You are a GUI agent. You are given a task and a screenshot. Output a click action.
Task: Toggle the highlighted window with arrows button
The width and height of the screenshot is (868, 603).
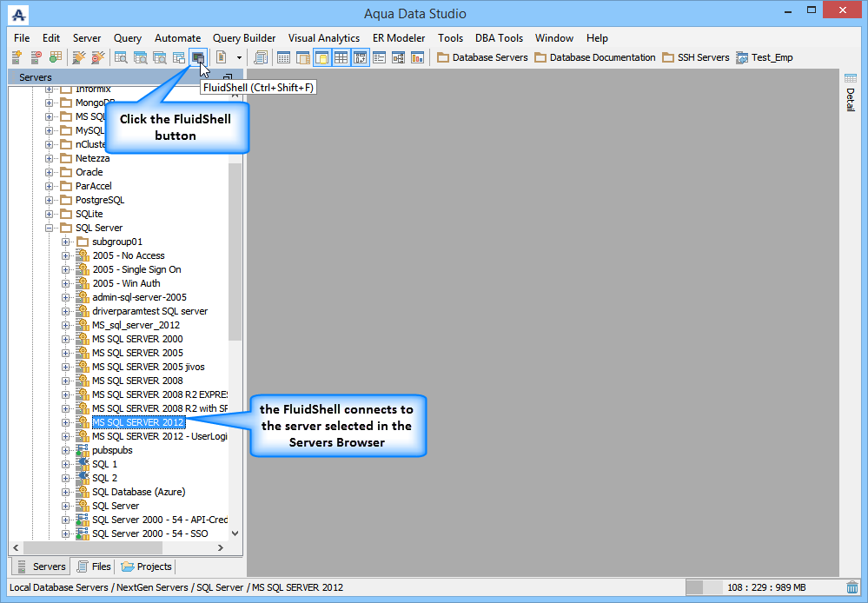pos(361,57)
